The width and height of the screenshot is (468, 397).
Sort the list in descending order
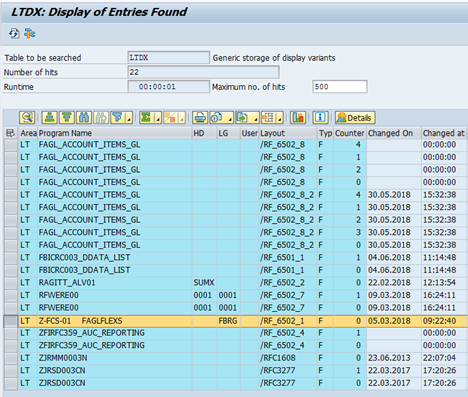point(67,118)
